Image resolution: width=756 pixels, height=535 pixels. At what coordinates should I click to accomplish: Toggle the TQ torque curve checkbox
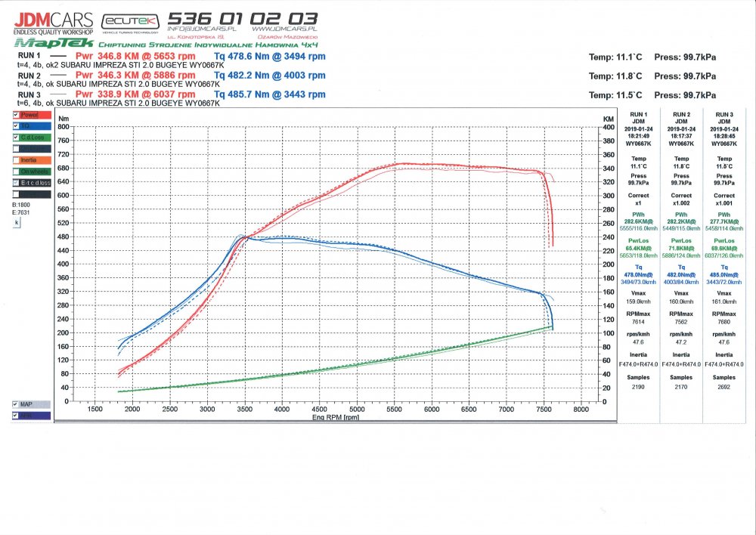coord(17,126)
